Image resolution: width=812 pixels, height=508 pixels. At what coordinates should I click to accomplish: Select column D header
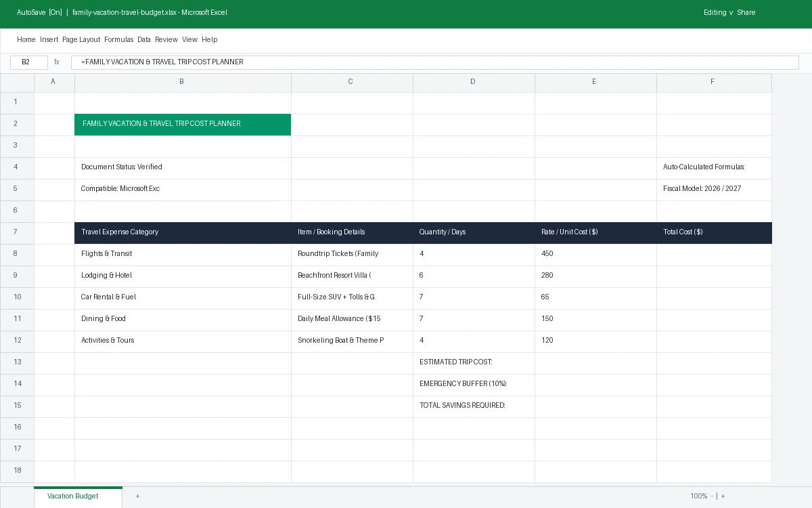(x=474, y=82)
